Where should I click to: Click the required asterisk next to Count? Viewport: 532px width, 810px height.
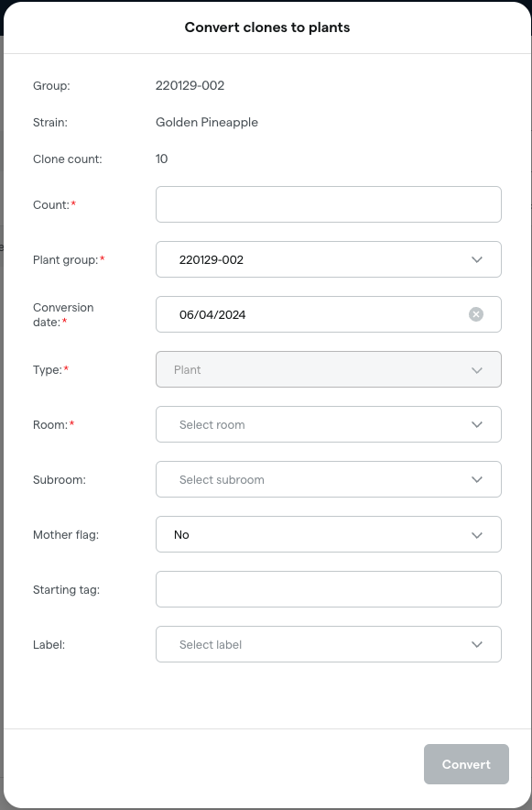72,204
